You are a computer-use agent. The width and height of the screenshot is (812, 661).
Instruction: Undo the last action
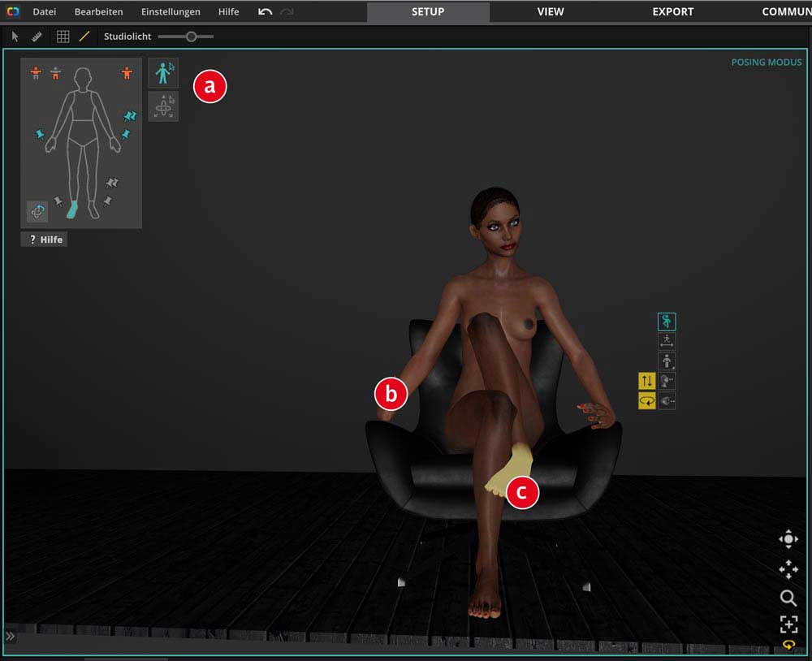coord(266,11)
